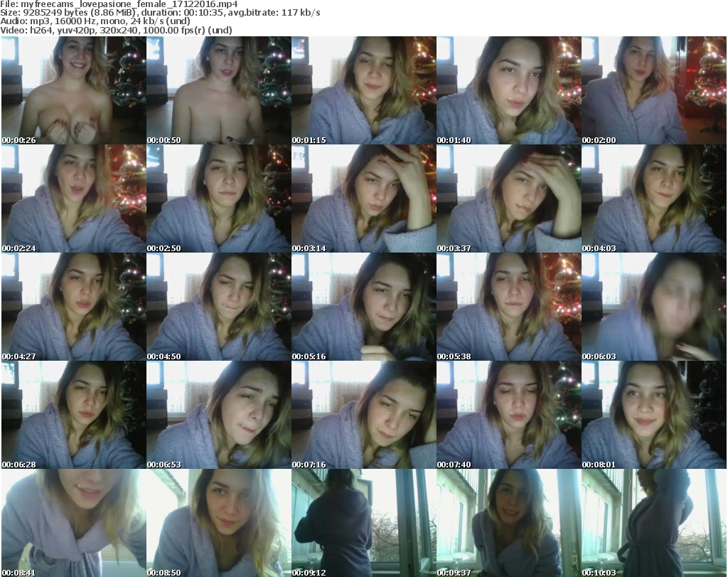The width and height of the screenshot is (728, 577).
Task: Pick the final frame at 00:10:03
Action: (654, 523)
